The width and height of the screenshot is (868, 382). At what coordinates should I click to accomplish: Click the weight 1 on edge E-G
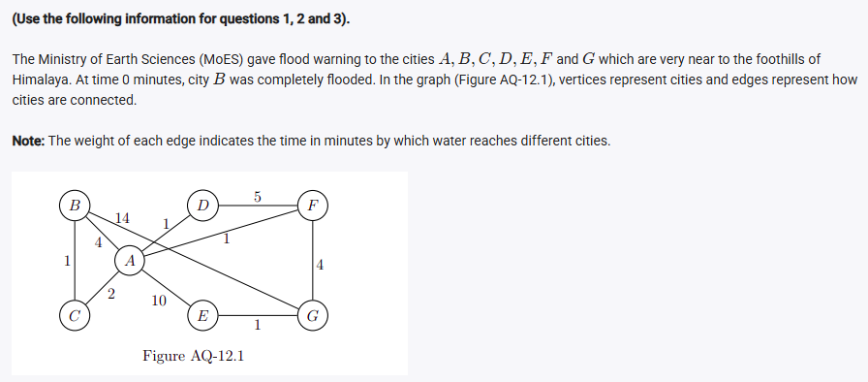point(257,325)
